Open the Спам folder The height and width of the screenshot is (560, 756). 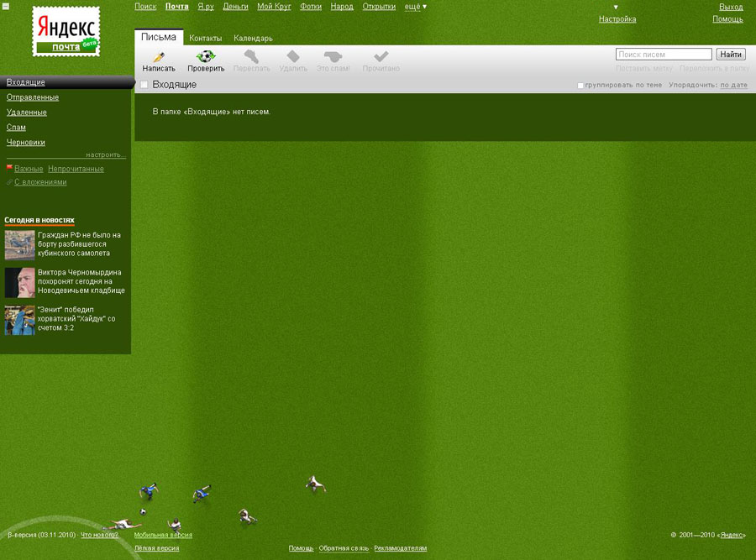(16, 128)
